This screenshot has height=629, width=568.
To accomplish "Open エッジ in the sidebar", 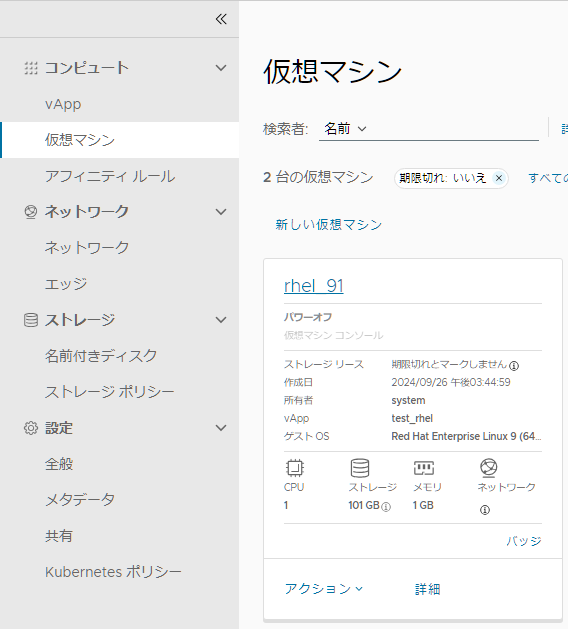I will click(x=66, y=284).
